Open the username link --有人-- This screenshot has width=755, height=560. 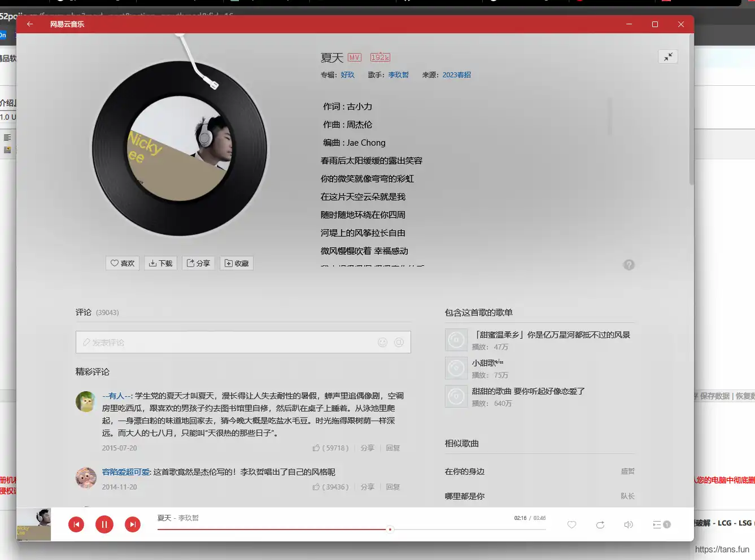116,396
